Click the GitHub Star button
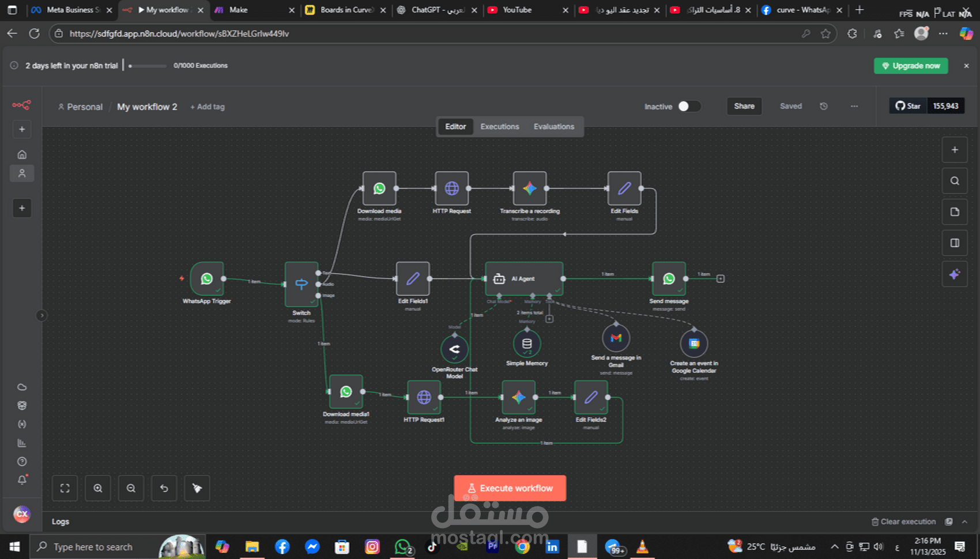 (909, 106)
